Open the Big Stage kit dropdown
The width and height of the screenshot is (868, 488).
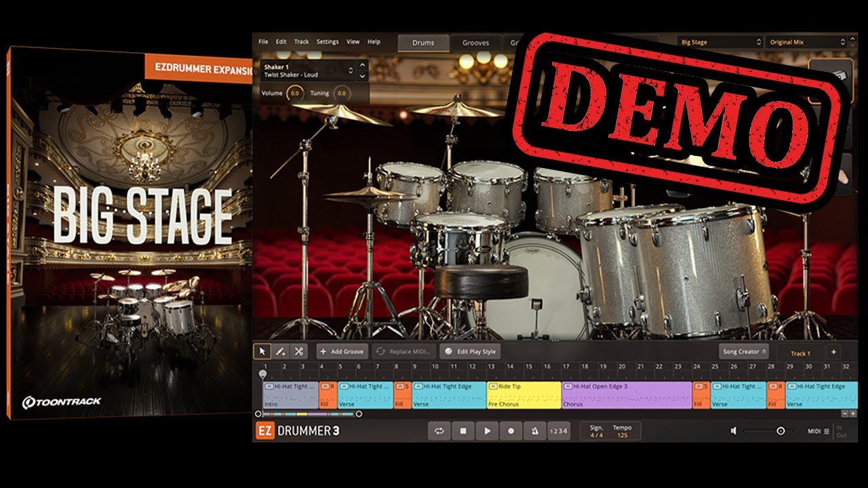[721, 42]
